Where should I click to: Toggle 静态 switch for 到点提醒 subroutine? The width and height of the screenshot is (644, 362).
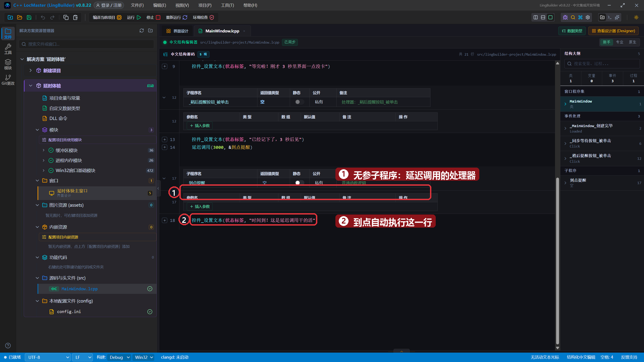[x=299, y=183]
